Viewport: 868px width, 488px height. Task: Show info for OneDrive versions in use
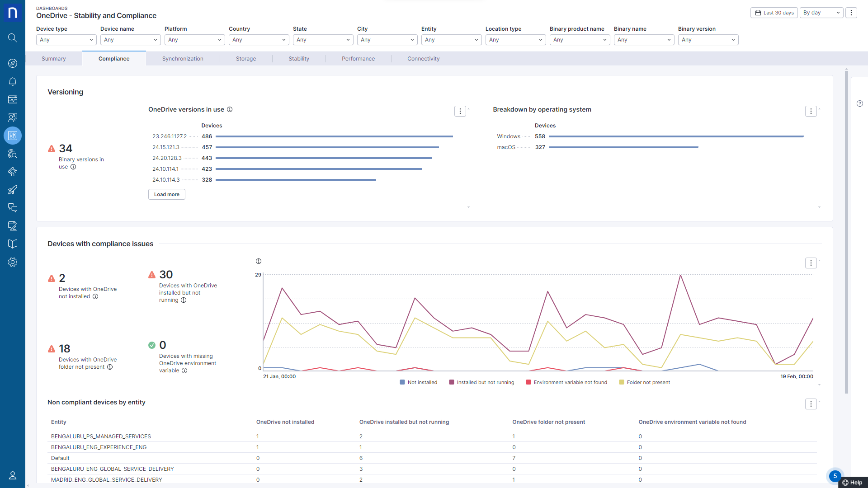tap(230, 109)
